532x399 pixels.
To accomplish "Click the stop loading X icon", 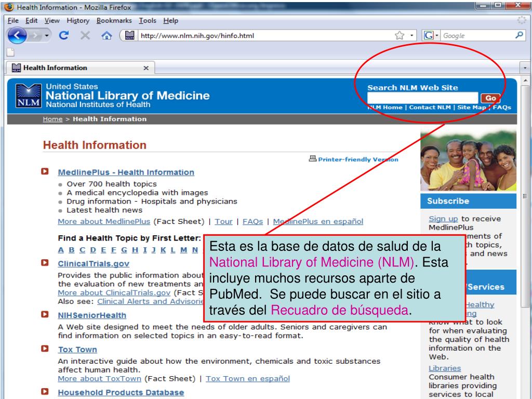I will (x=85, y=35).
